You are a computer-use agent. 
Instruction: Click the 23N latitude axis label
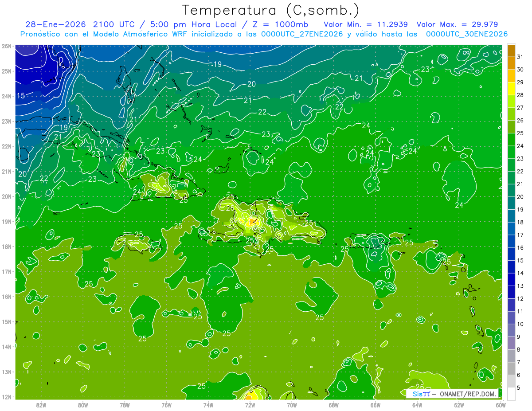6,121
